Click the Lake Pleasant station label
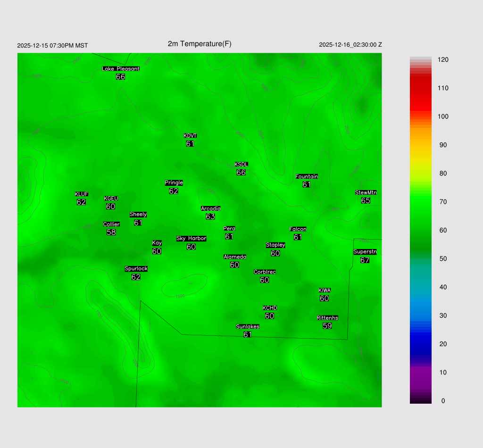 (x=121, y=68)
